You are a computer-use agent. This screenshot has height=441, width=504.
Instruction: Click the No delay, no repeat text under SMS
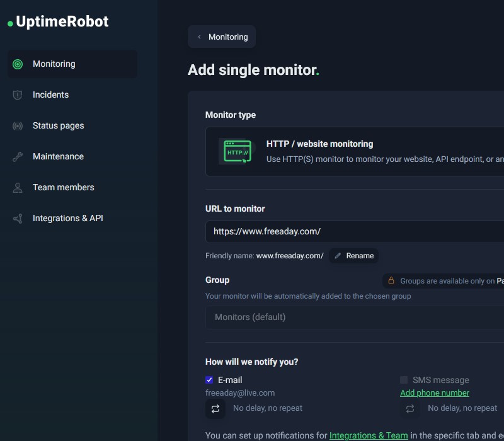pos(462,408)
